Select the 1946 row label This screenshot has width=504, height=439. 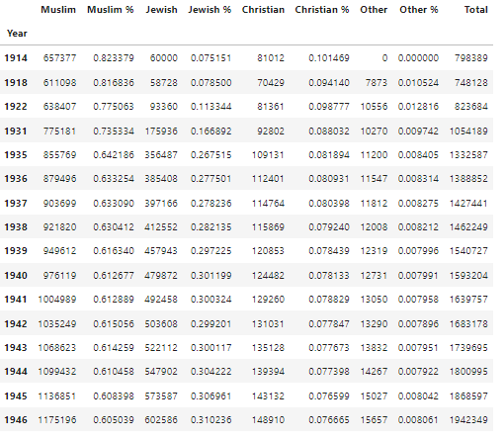point(16,420)
